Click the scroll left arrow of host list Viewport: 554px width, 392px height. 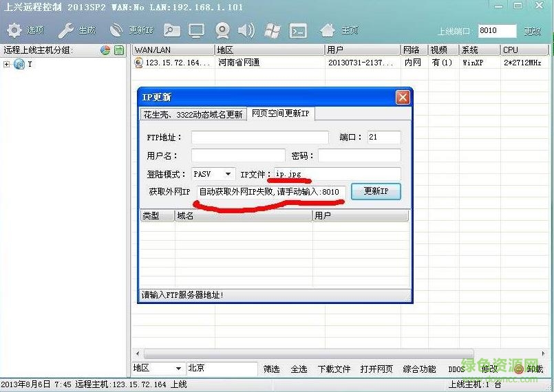click(138, 353)
